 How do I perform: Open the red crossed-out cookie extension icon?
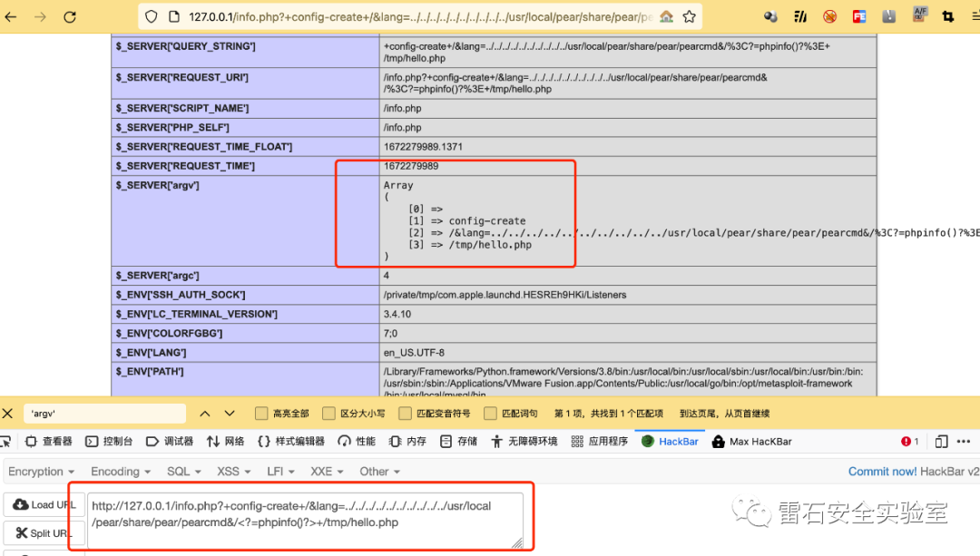coord(829,17)
